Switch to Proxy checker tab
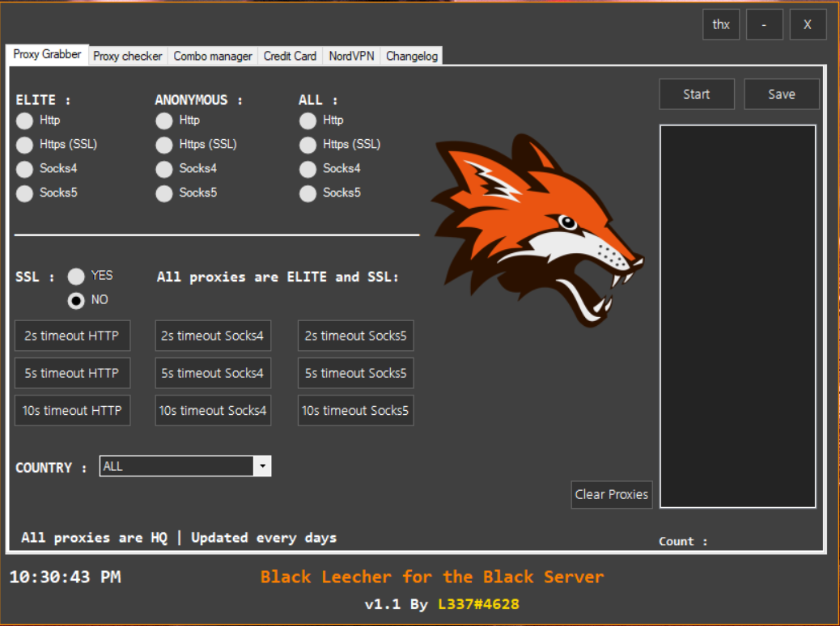 click(128, 56)
